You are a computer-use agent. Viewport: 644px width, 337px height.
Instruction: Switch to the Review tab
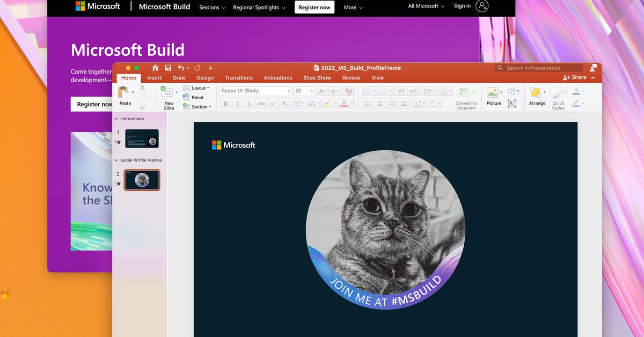[x=352, y=78]
